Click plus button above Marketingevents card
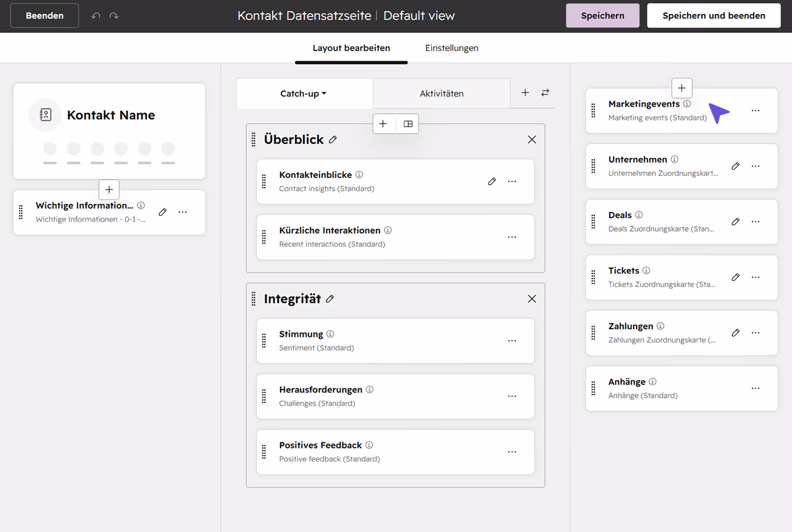792x532 pixels. click(682, 88)
